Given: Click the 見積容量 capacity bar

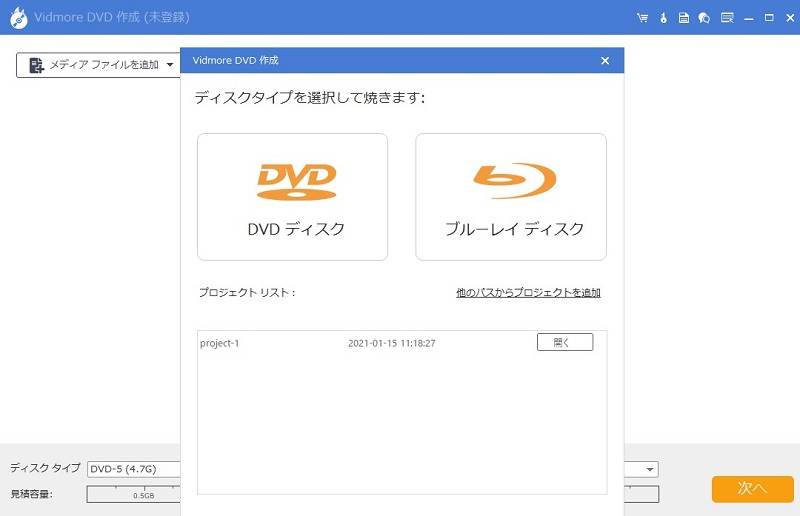Looking at the screenshot, I should point(134,494).
